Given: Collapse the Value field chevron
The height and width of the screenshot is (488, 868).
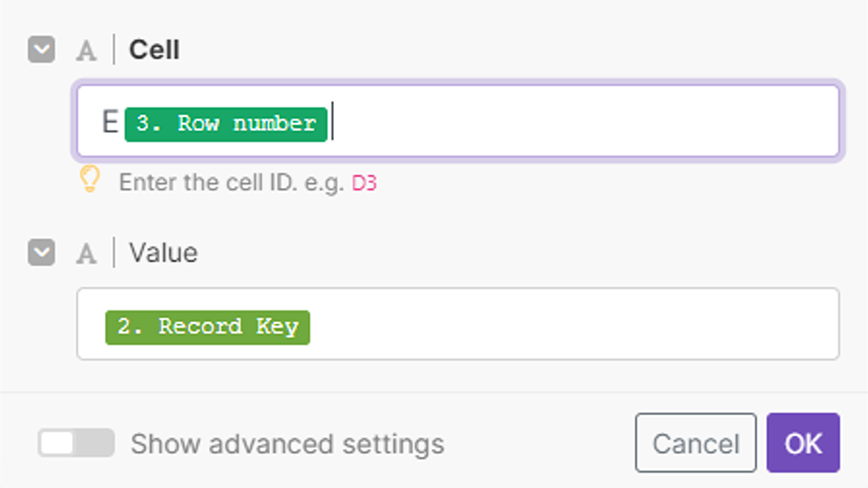Looking at the screenshot, I should click(x=42, y=252).
